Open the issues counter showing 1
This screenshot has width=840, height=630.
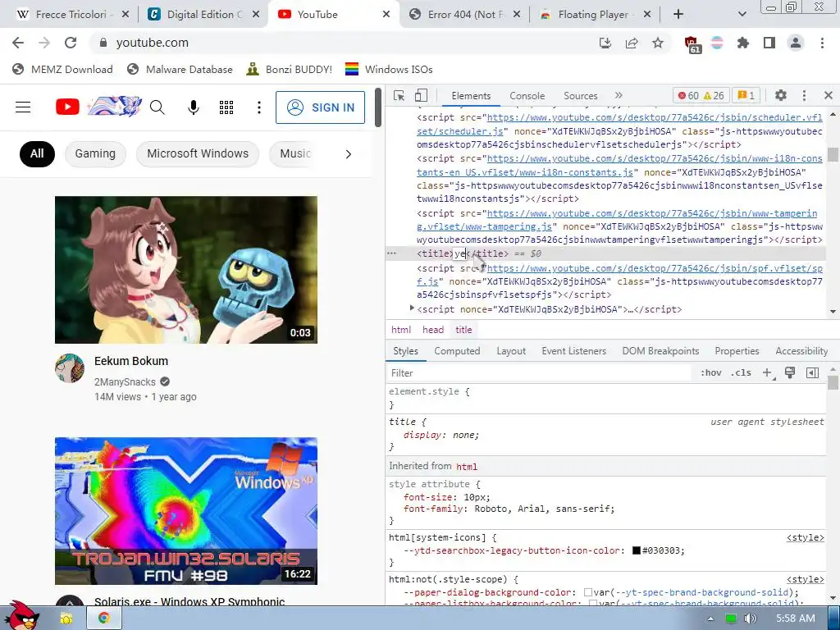click(746, 96)
